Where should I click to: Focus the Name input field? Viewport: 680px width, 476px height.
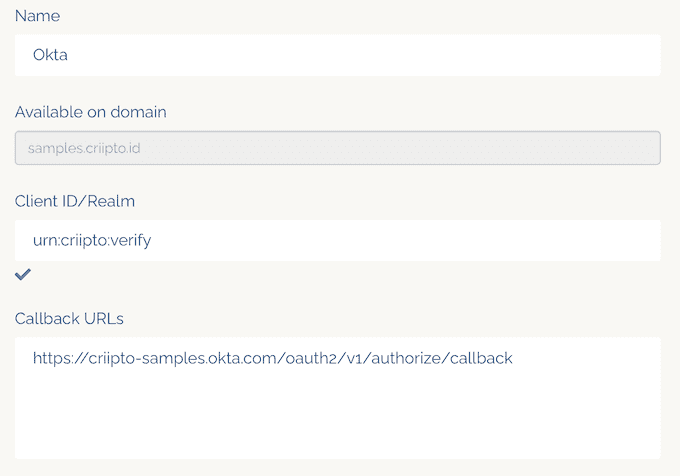[337, 55]
